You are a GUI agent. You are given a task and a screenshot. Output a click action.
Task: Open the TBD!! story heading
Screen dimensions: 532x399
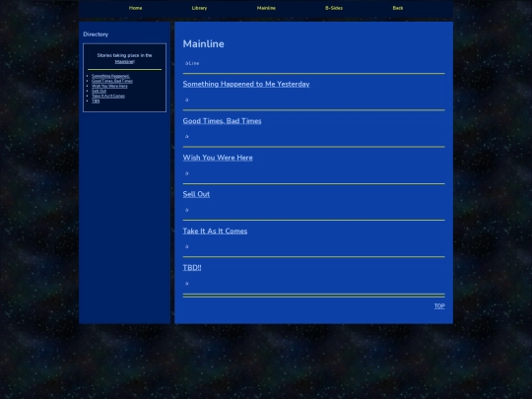pos(192,268)
